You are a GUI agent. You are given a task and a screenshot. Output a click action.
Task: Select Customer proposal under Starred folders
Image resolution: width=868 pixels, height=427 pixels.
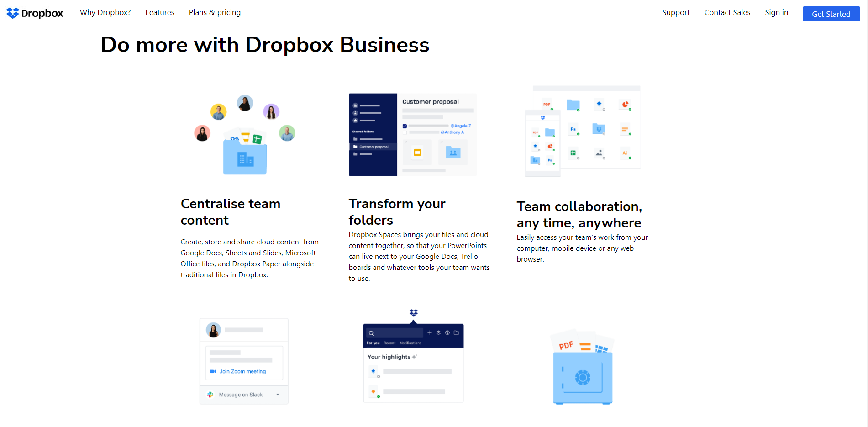[374, 147]
